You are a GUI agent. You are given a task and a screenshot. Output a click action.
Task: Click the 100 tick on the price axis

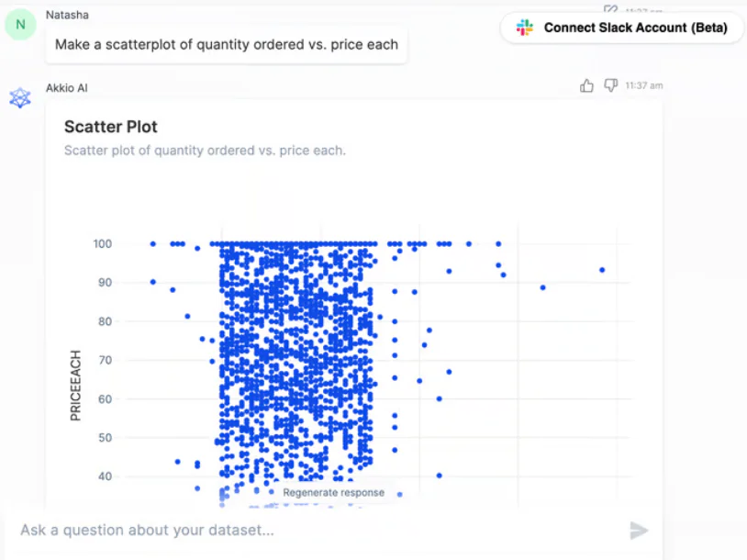[x=103, y=244]
